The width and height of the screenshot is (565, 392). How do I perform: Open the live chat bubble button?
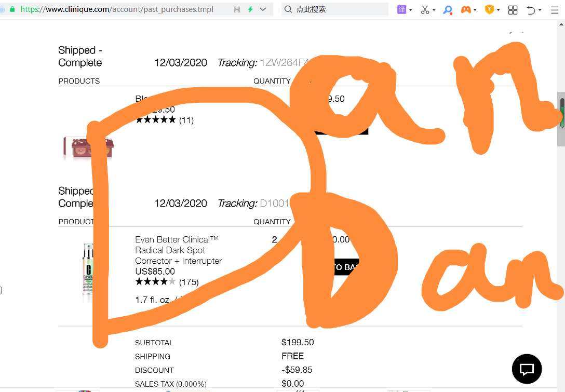527,369
